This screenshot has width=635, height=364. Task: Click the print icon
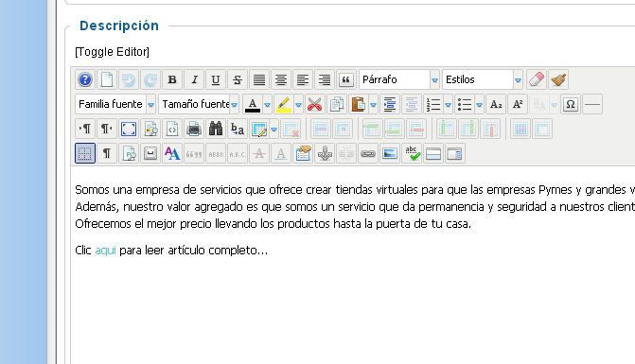(194, 129)
